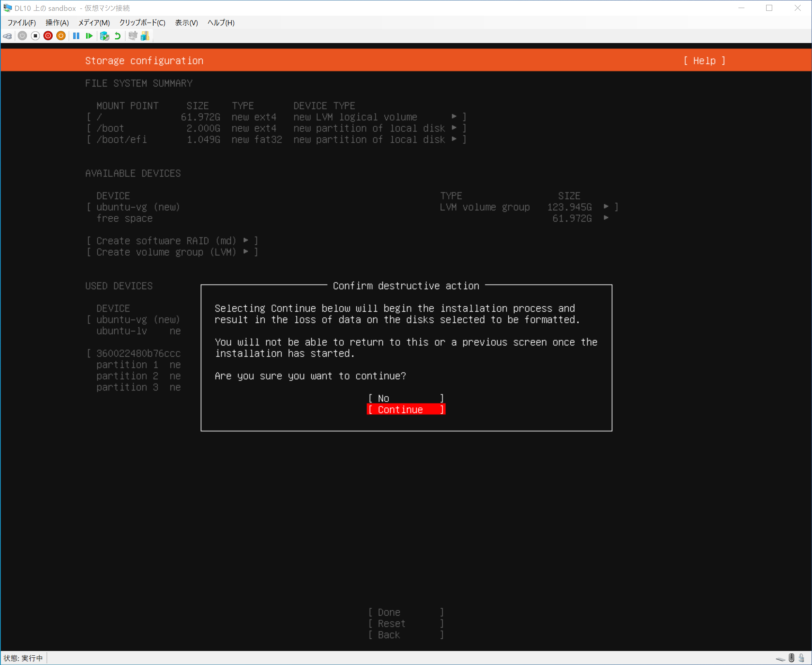Expand the /boot/efi partition row arrow
This screenshot has height=665, width=812.
pos(454,139)
